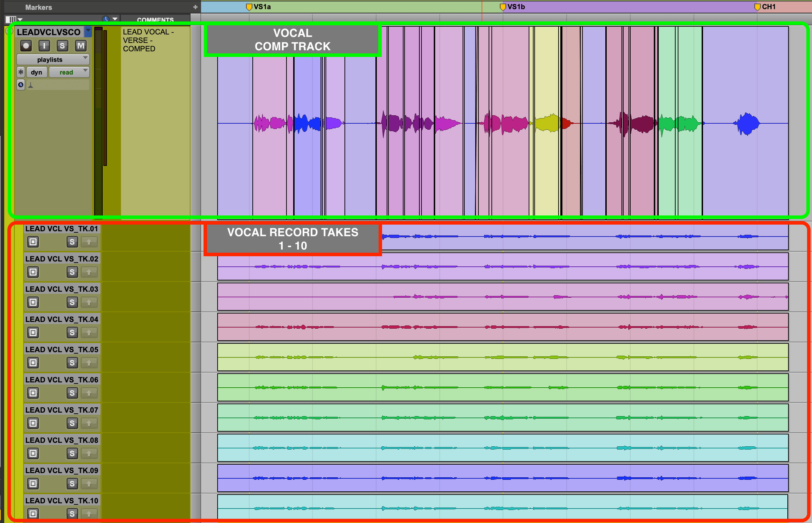Solo the LEAD VCL VS_TK.10 lane
The image size is (812, 523).
point(72,514)
